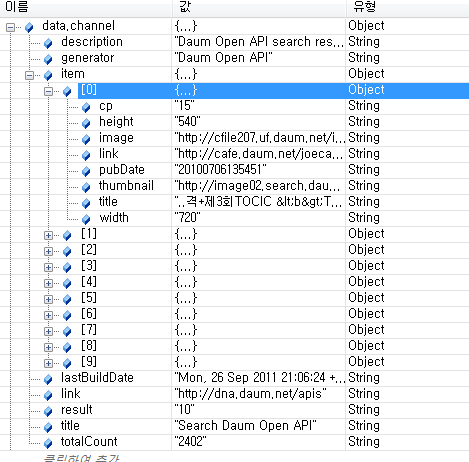Select the thumbnail property name

126,186
